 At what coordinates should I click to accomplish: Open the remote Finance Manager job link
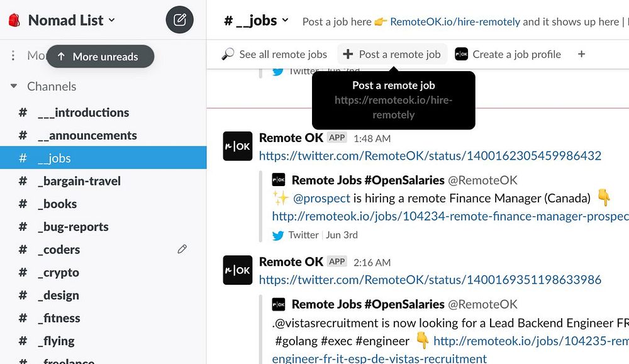pos(450,216)
